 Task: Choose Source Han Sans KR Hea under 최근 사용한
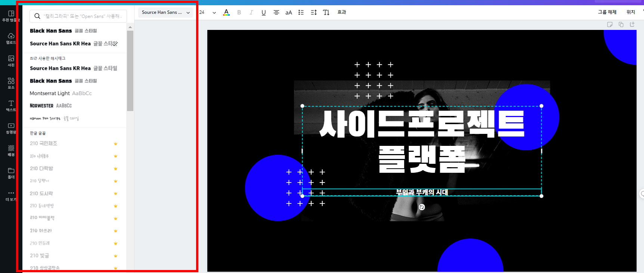[x=74, y=68]
